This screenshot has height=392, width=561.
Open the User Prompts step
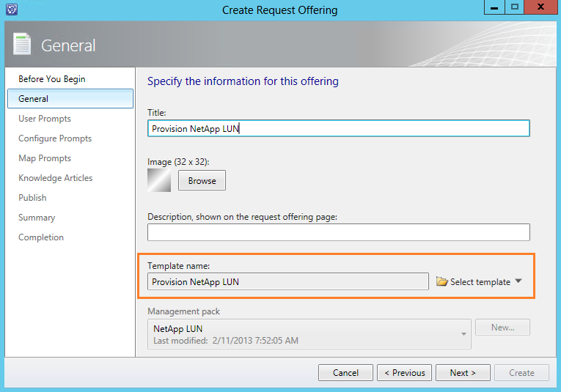pos(45,119)
